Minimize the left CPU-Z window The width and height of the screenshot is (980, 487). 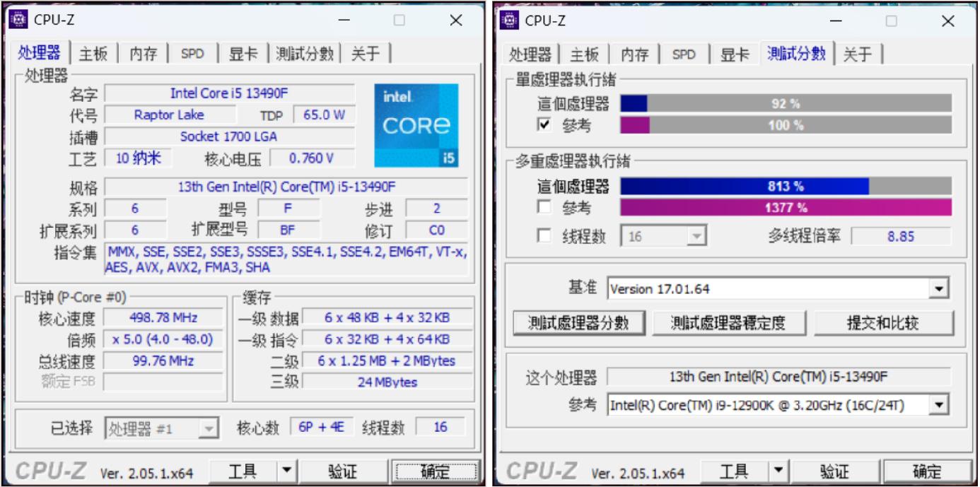click(x=344, y=20)
